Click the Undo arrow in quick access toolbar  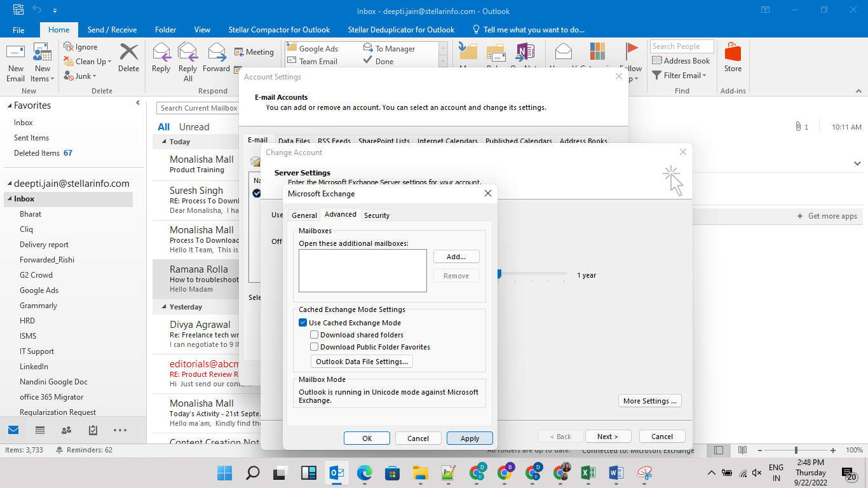[37, 11]
